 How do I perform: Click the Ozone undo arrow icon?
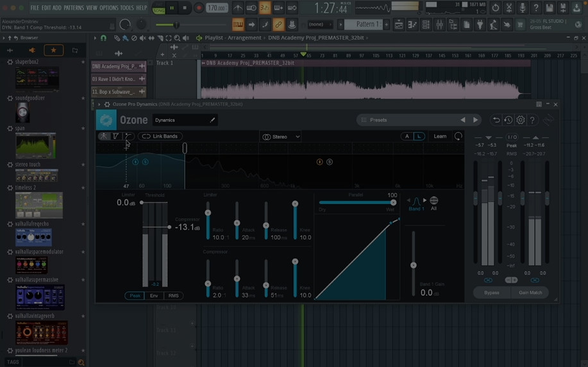(x=496, y=120)
